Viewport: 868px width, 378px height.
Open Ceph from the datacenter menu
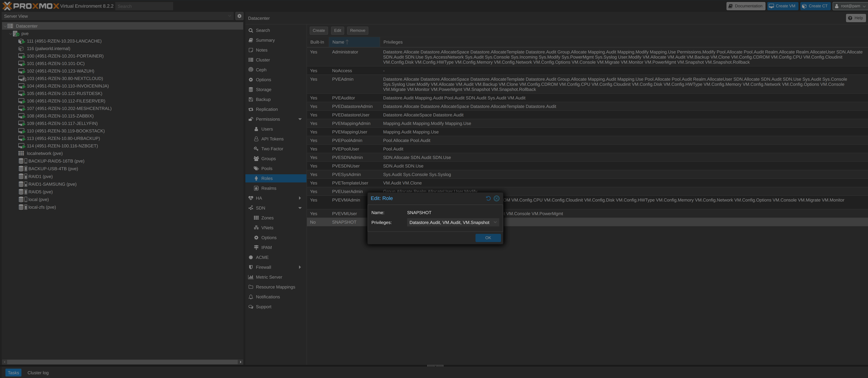point(261,70)
